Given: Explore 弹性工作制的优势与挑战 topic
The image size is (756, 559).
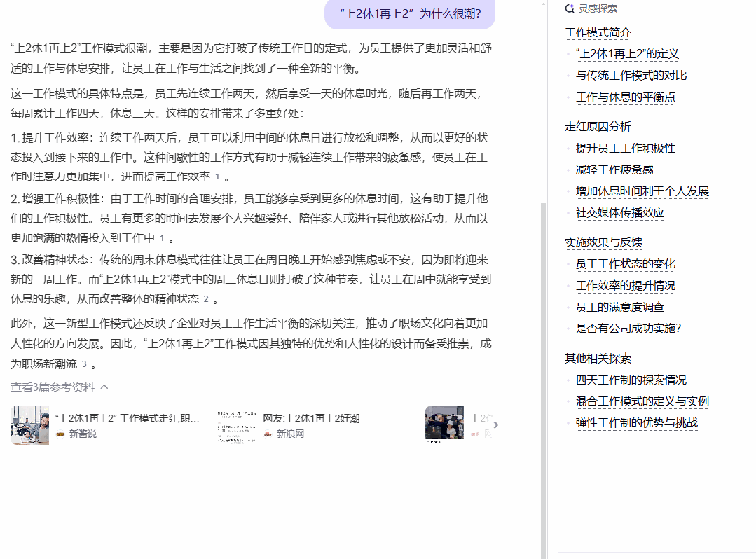Looking at the screenshot, I should 637,423.
